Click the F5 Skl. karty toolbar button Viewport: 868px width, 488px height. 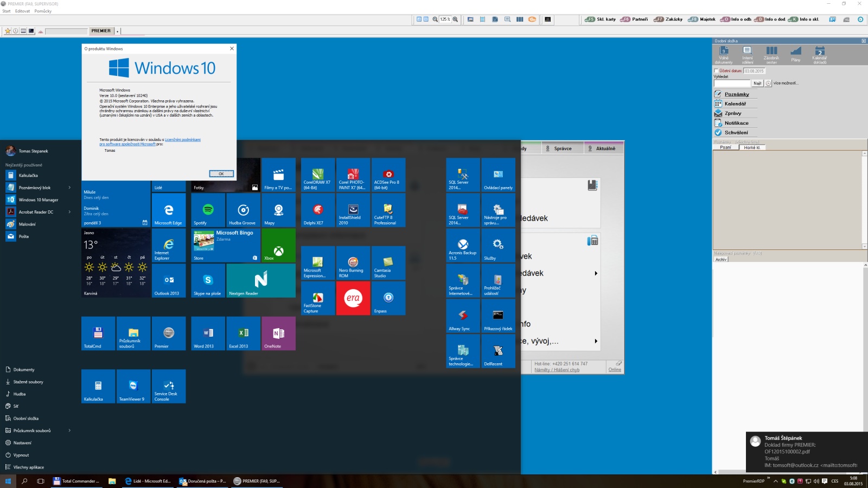[601, 19]
